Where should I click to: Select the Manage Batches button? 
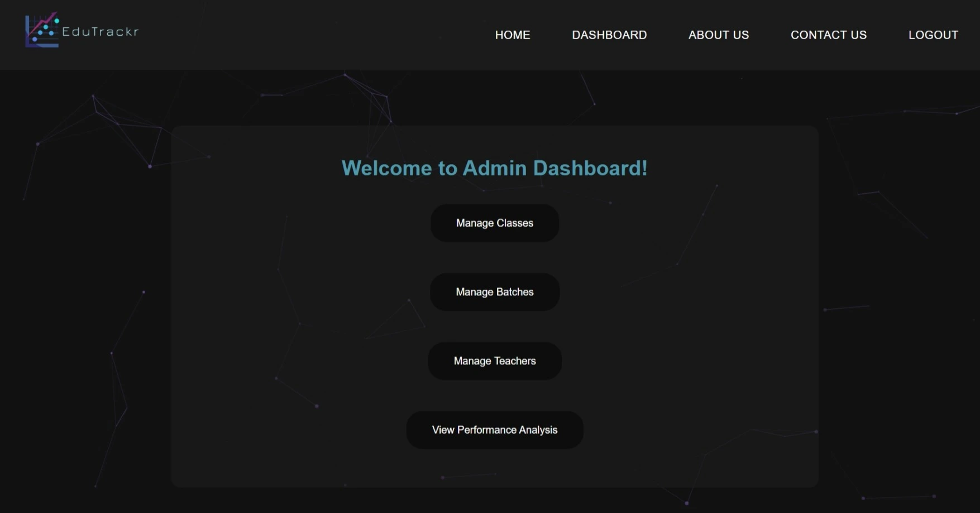point(494,292)
